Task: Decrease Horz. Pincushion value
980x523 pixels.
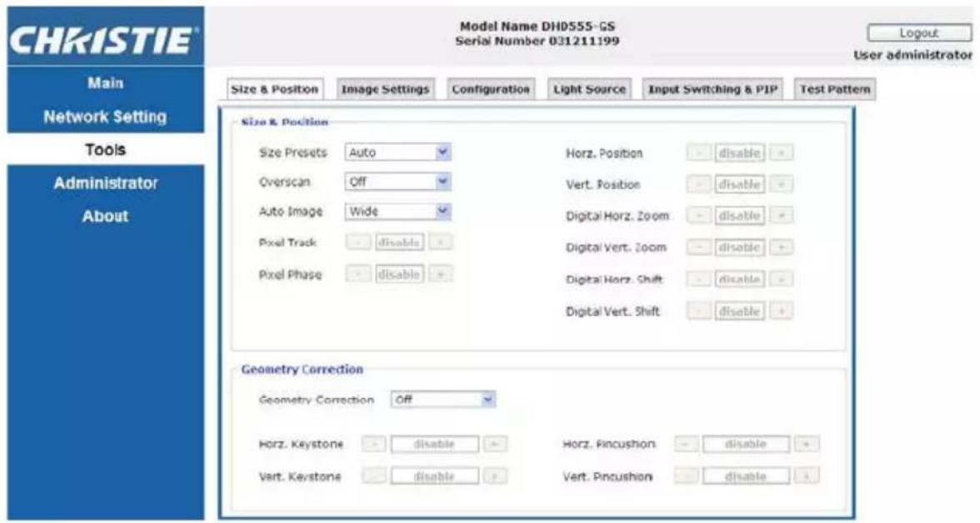Action: 687,444
